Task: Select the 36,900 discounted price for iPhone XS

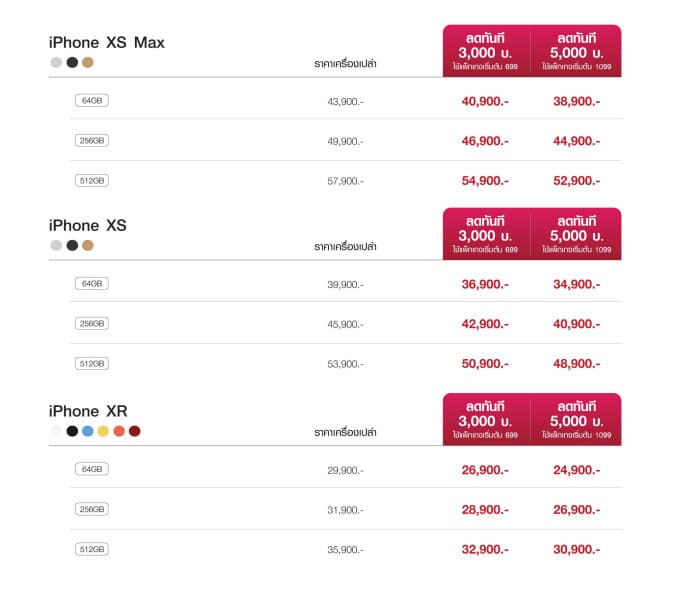Action: [485, 284]
